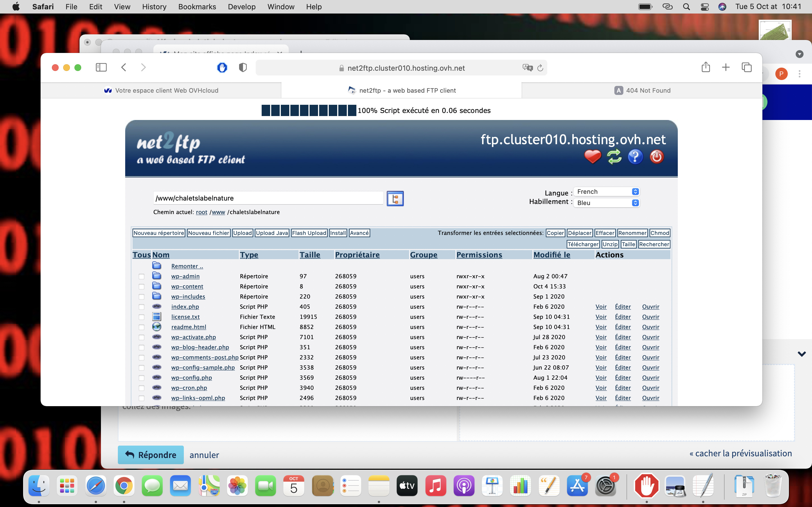The width and height of the screenshot is (812, 507).
Task: Switch to the 404 Not Found tab
Action: click(x=642, y=90)
